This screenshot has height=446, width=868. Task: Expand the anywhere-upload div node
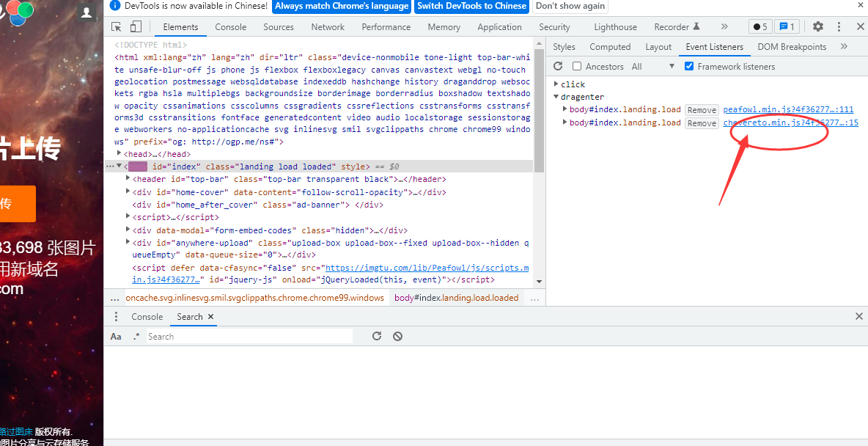pyautogui.click(x=128, y=242)
